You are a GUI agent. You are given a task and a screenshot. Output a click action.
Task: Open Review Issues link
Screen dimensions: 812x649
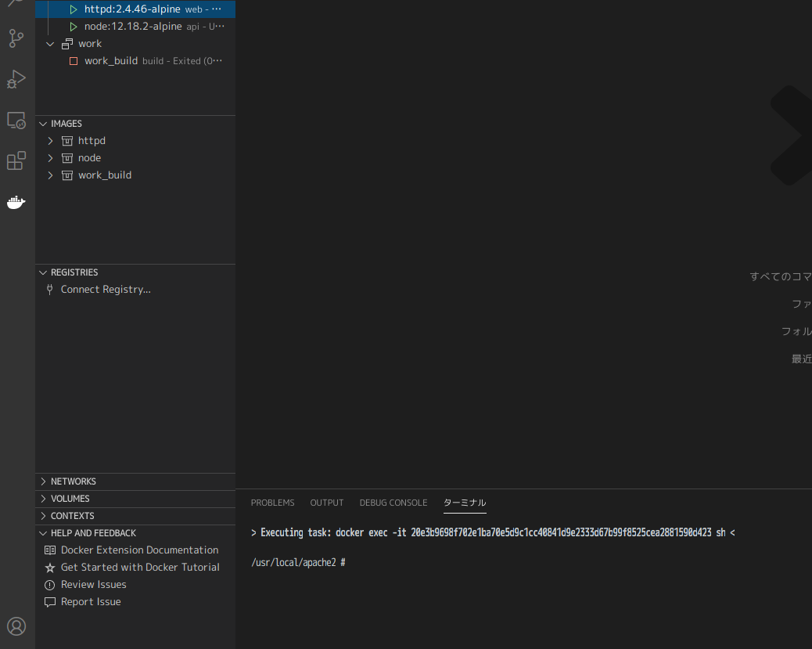[x=94, y=585]
